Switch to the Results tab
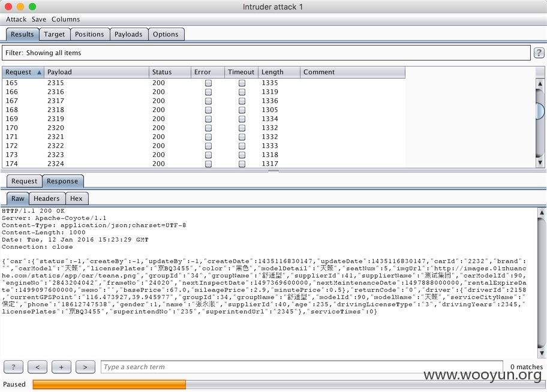Image resolution: width=547 pixels, height=392 pixels. pyautogui.click(x=22, y=34)
